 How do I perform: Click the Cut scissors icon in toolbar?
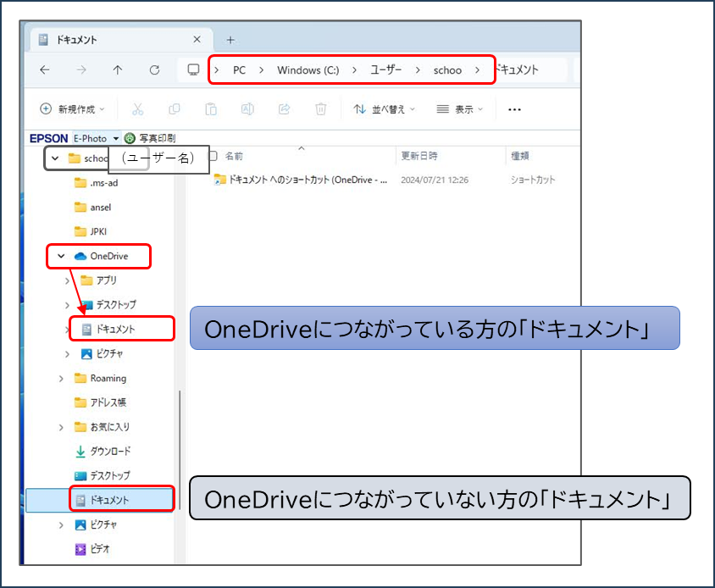click(138, 109)
